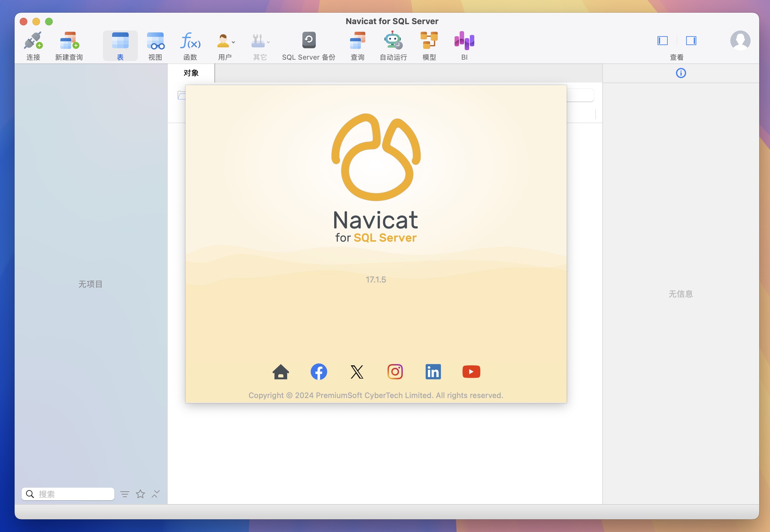Screen dimensions: 770x532
Task: Show 函数 functions list
Action: [190, 40]
